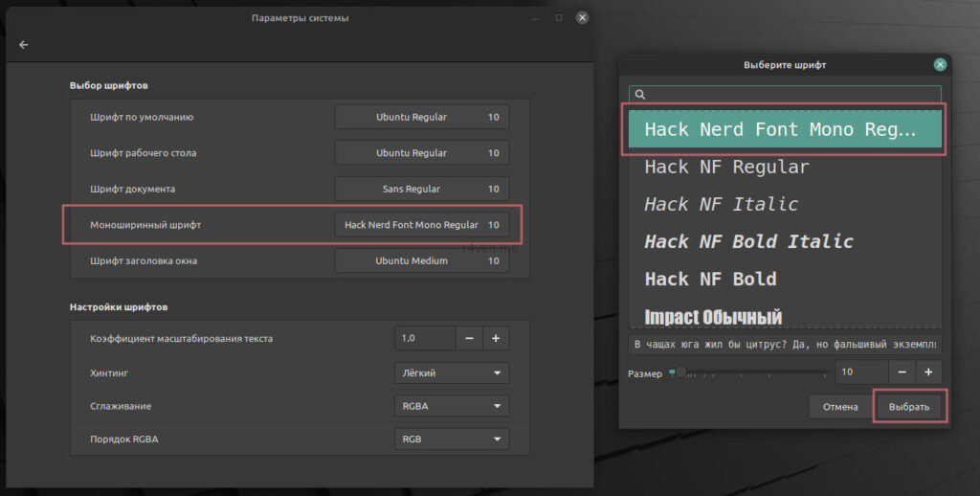Screen dimensions: 980x496
Task: Click the Отмена button
Action: pyautogui.click(x=839, y=407)
